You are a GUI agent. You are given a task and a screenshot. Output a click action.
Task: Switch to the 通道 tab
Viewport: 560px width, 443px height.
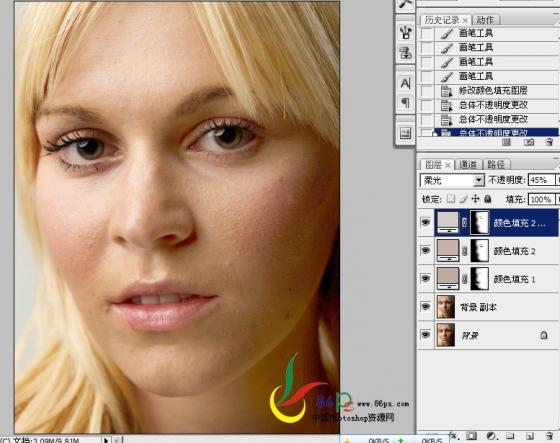pos(468,165)
